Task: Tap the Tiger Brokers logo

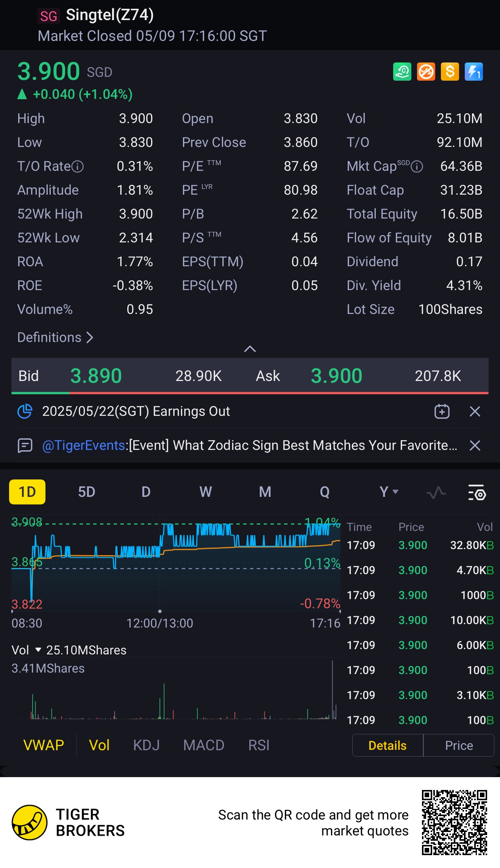Action: click(x=30, y=823)
